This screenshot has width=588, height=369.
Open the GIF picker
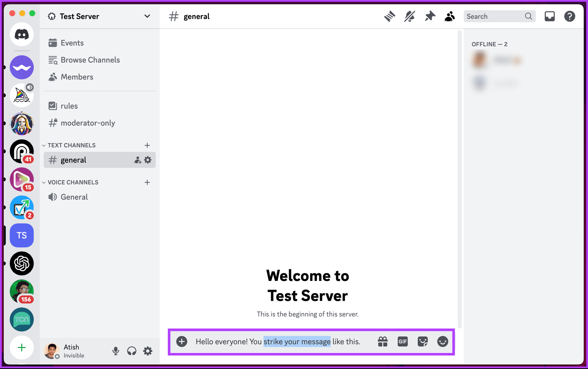[402, 341]
